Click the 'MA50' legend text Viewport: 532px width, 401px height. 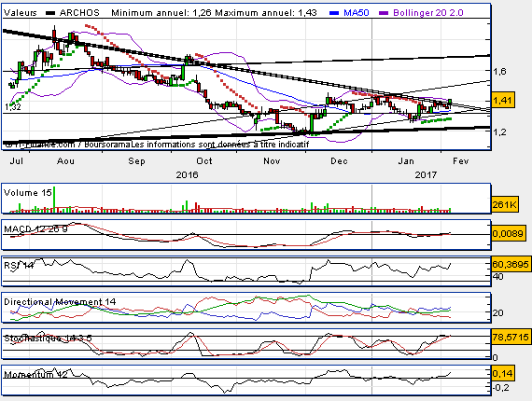pyautogui.click(x=357, y=13)
